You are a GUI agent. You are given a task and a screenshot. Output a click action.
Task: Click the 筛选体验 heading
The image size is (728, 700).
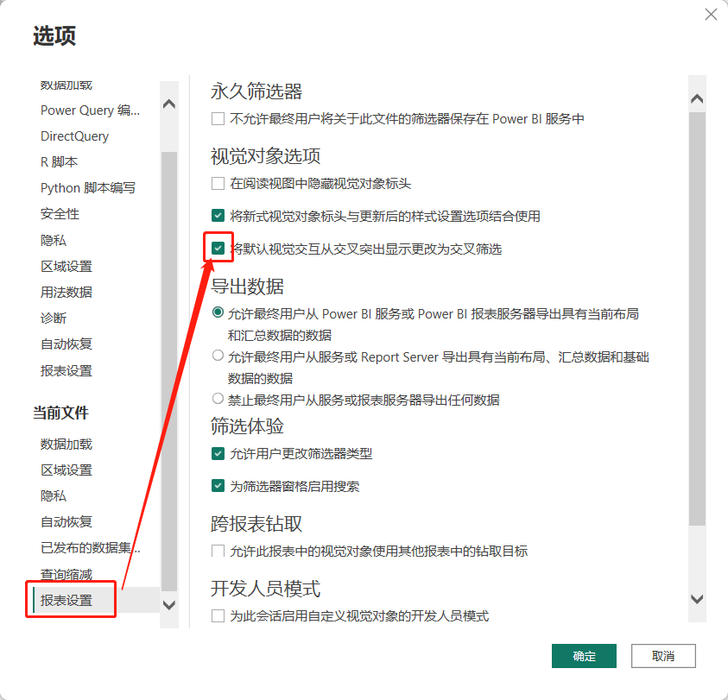(x=247, y=426)
